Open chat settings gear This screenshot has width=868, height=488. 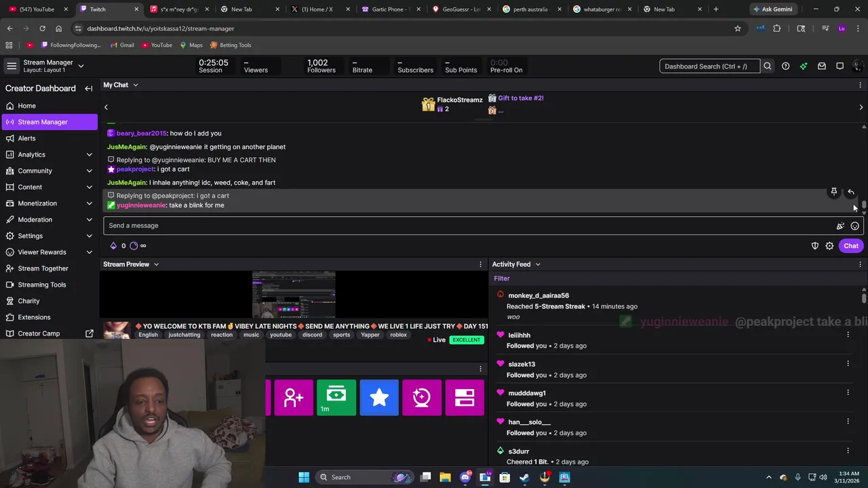click(829, 246)
